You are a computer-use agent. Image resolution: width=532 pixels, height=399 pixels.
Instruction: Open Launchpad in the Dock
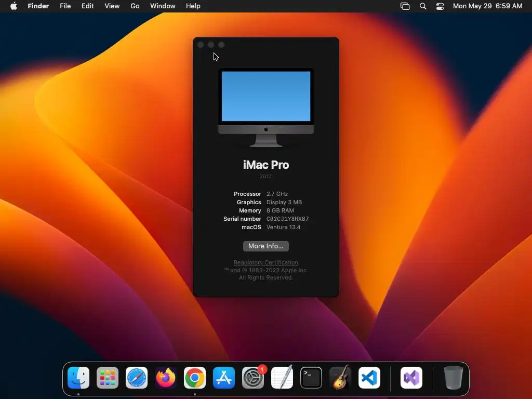coord(108,378)
